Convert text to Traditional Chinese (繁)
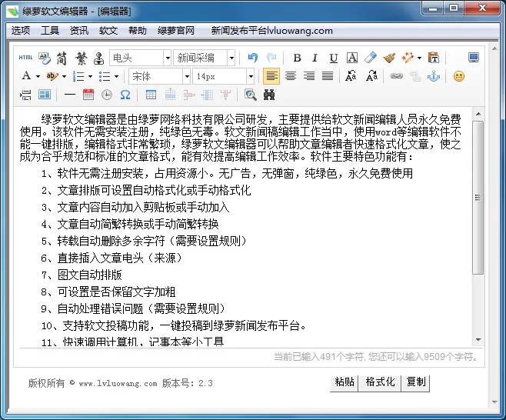Image resolution: width=506 pixels, height=420 pixels. (81, 58)
